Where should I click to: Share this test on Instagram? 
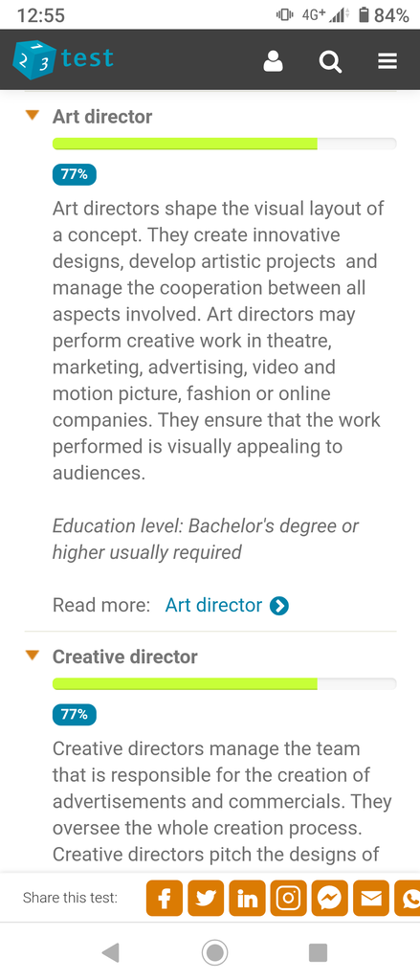[289, 898]
